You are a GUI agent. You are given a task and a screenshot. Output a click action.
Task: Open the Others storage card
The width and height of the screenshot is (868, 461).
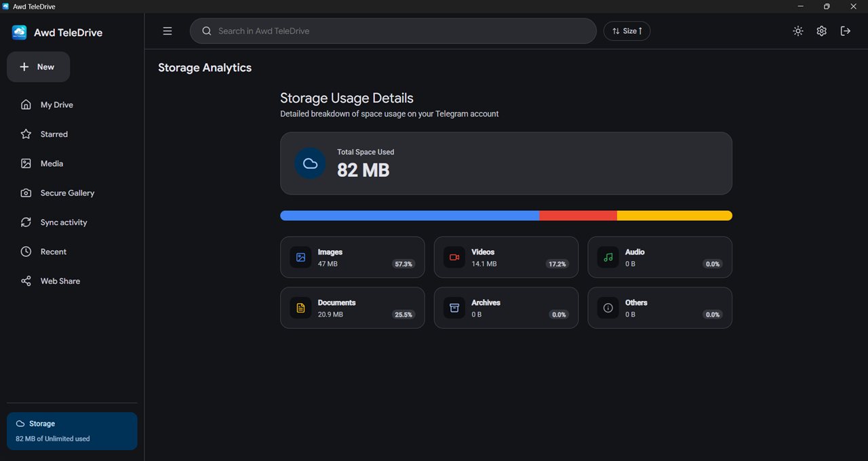tap(660, 308)
